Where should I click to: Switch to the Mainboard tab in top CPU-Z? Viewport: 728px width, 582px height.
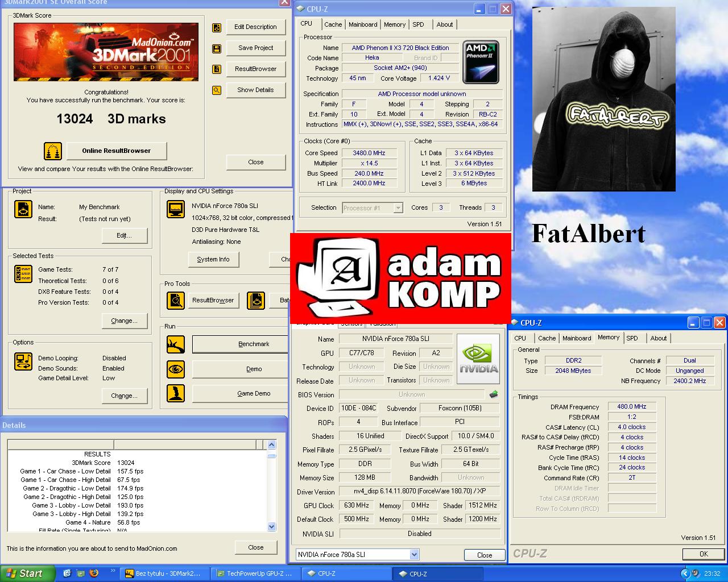pyautogui.click(x=363, y=24)
